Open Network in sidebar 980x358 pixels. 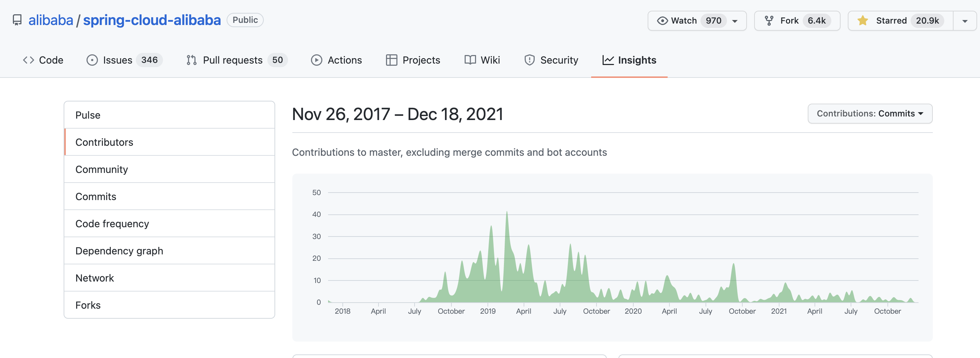[x=169, y=278]
